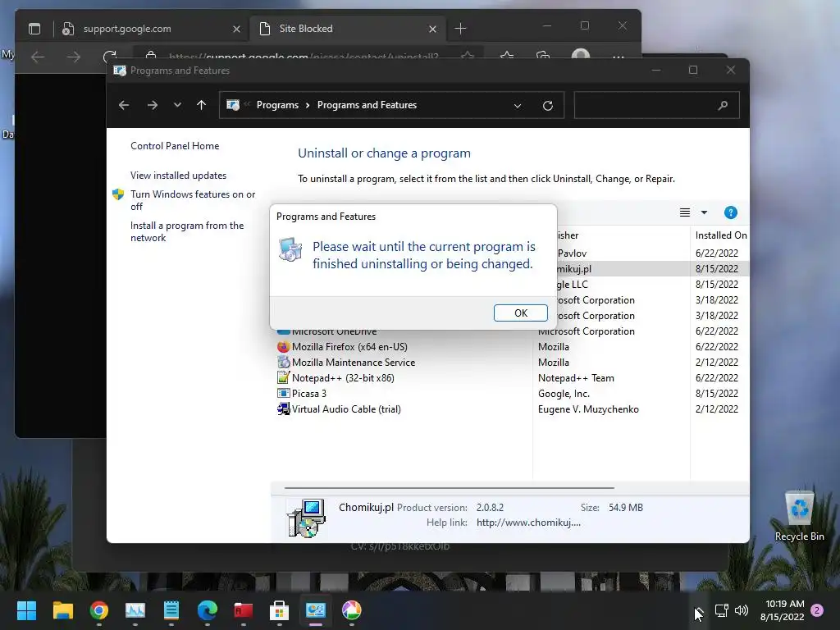840x630 pixels.
Task: Open Recycle Bin on desktop
Action: pos(799,516)
